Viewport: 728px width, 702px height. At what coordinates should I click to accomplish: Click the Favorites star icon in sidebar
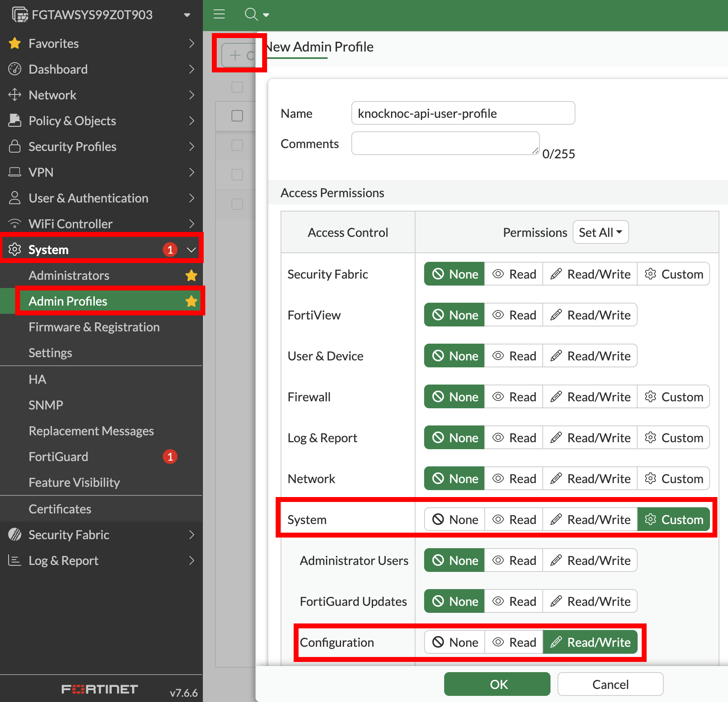tap(15, 43)
